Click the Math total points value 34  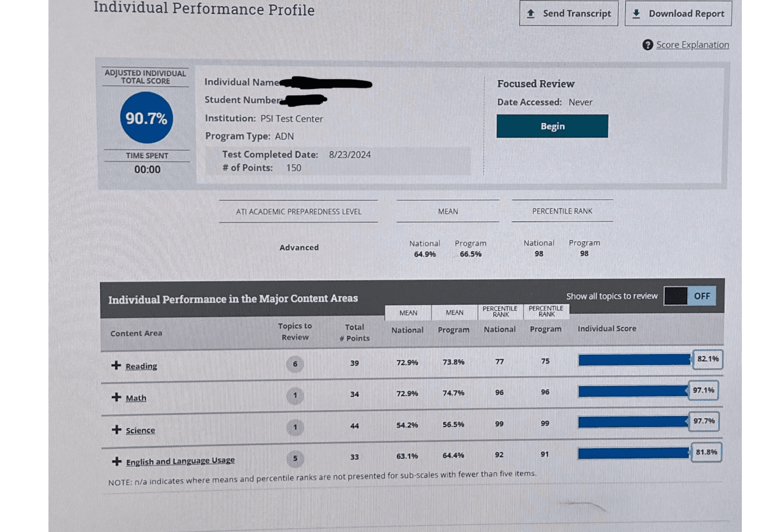[354, 394]
